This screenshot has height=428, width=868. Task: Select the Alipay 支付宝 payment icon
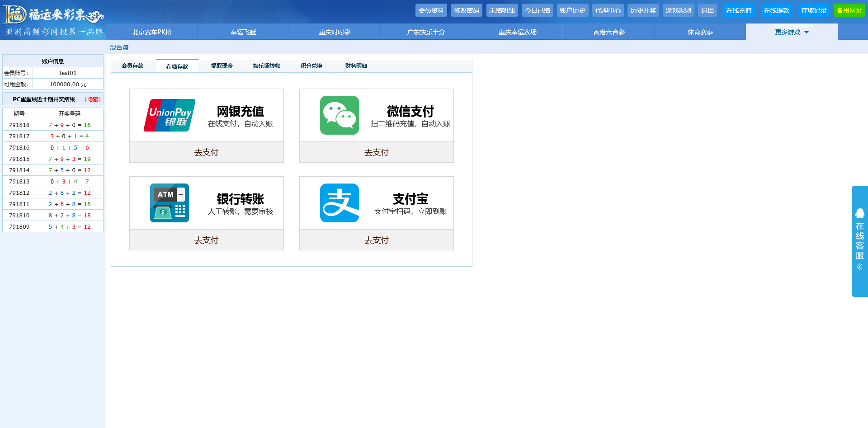pos(339,202)
